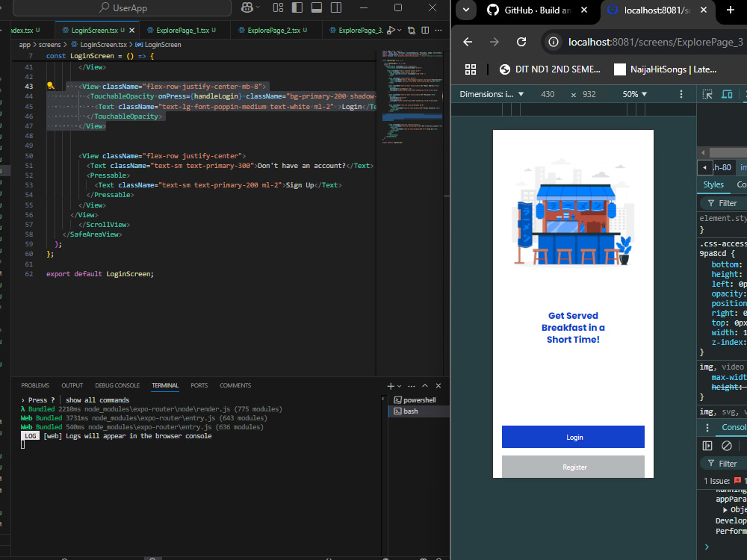This screenshot has width=747, height=560.
Task: Click the Login button in the app preview
Action: 573,437
